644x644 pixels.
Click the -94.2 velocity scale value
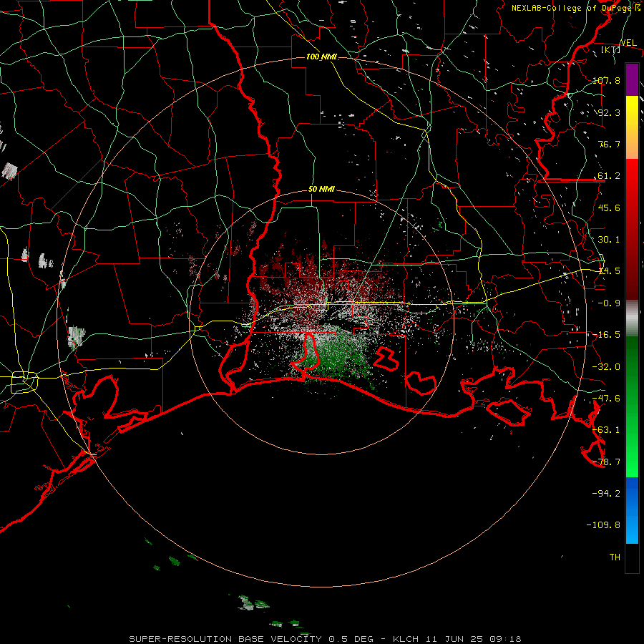coord(606,494)
